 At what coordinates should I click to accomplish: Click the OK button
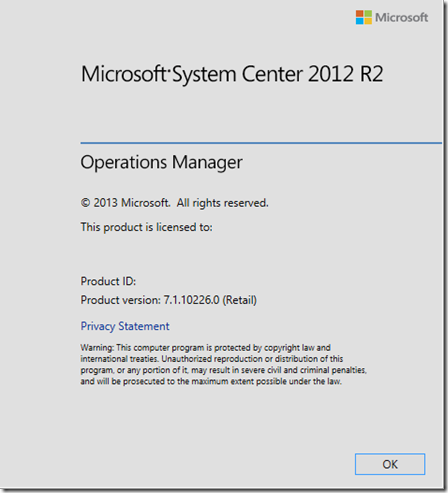(x=390, y=464)
